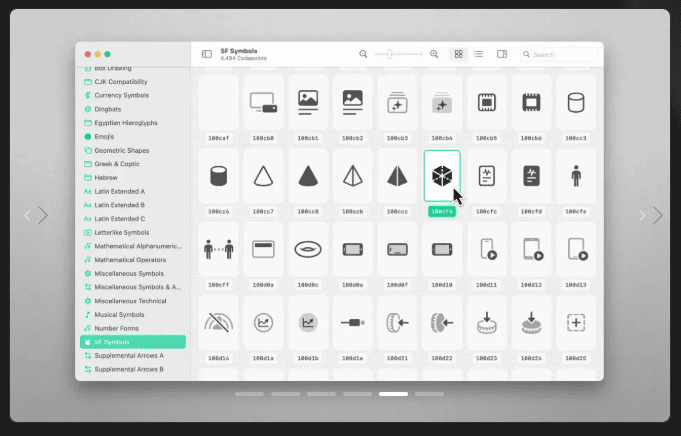This screenshot has width=681, height=436.
Task: Select the filled sparkles stack symbol 100cb4
Action: (x=442, y=103)
